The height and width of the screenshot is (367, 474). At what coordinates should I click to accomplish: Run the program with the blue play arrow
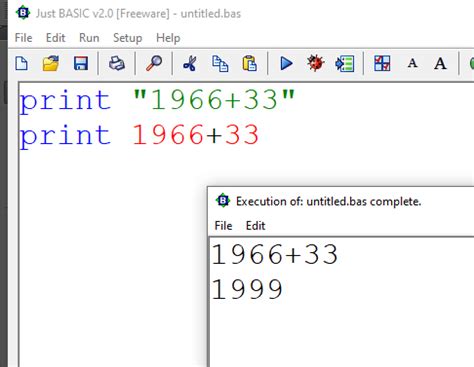(x=286, y=63)
